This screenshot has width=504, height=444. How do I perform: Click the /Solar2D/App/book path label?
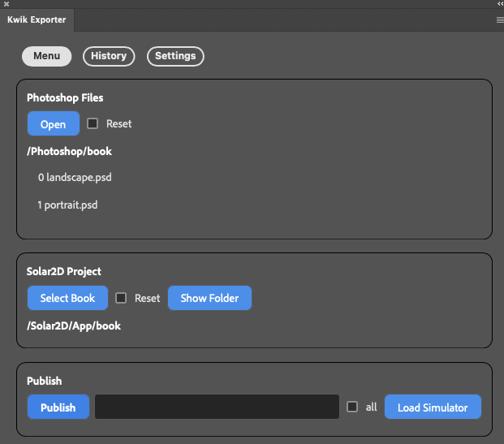(74, 326)
